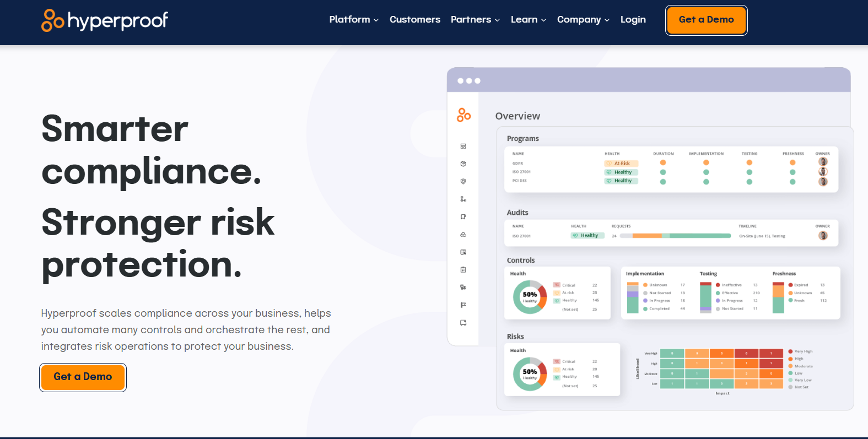Click the Expired red dot under Freshness

(x=790, y=285)
